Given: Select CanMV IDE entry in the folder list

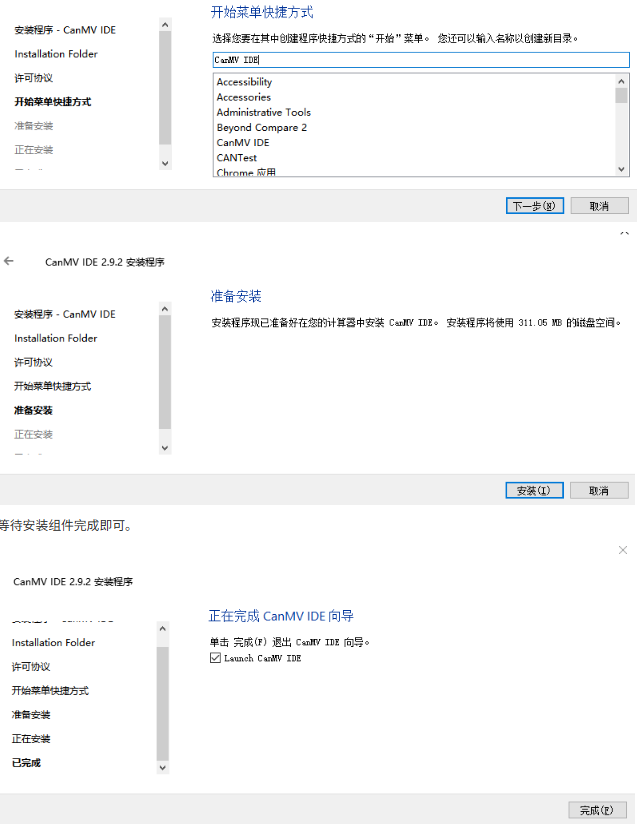Looking at the screenshot, I should [x=243, y=143].
